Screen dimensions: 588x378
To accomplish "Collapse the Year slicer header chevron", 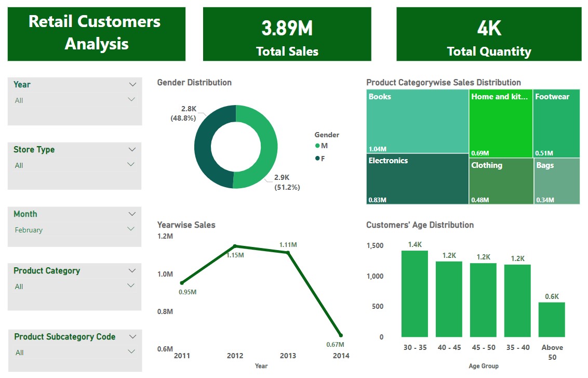I will [x=132, y=84].
